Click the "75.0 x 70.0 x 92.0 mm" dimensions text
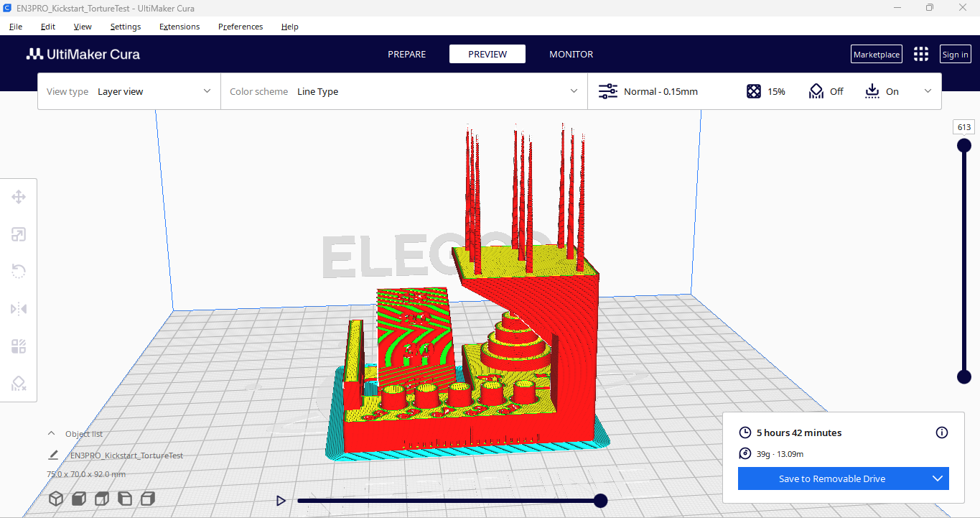980x518 pixels. (86, 474)
